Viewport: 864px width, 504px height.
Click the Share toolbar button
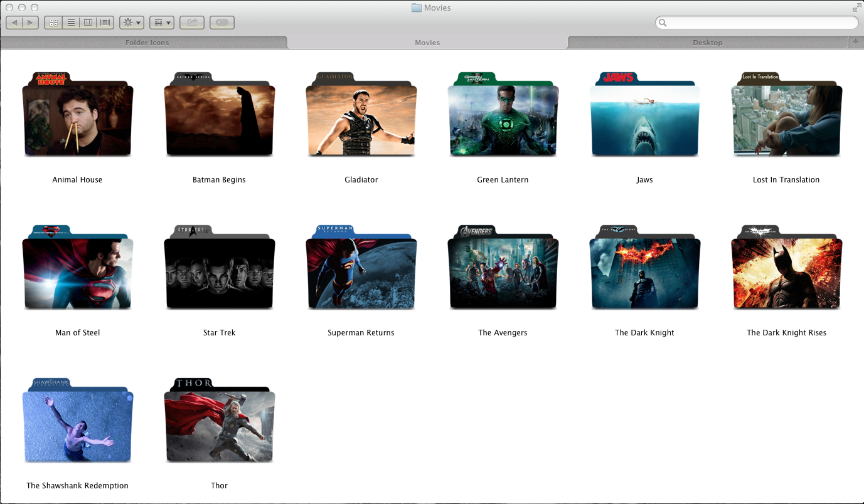coord(192,23)
